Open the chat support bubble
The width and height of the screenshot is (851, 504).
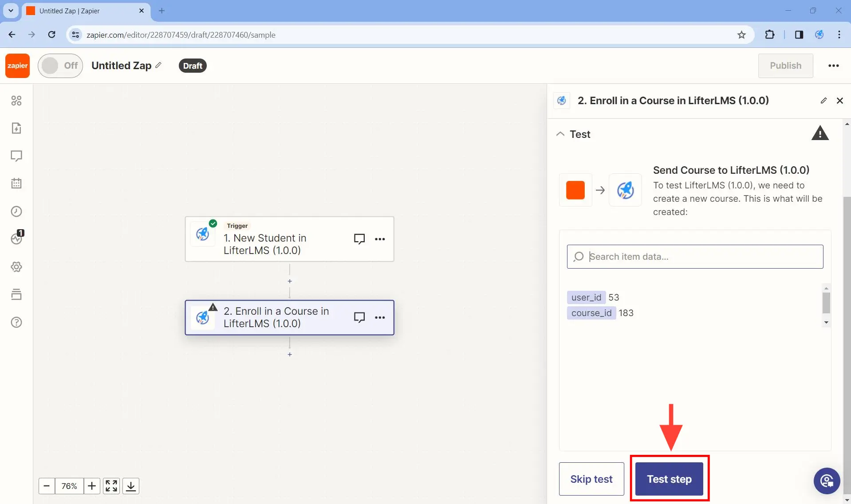pos(827,481)
